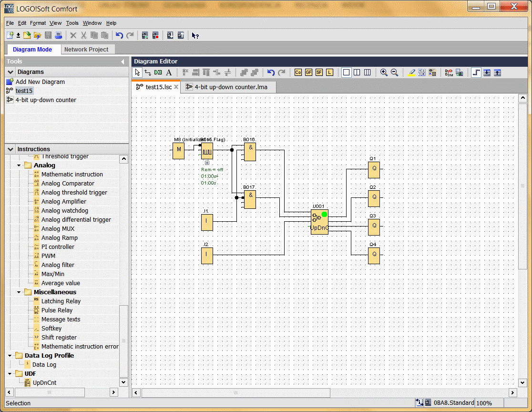Screen dimensions: 532x412
Task: Undo the last action from the main toolbar
Action: (x=119, y=35)
